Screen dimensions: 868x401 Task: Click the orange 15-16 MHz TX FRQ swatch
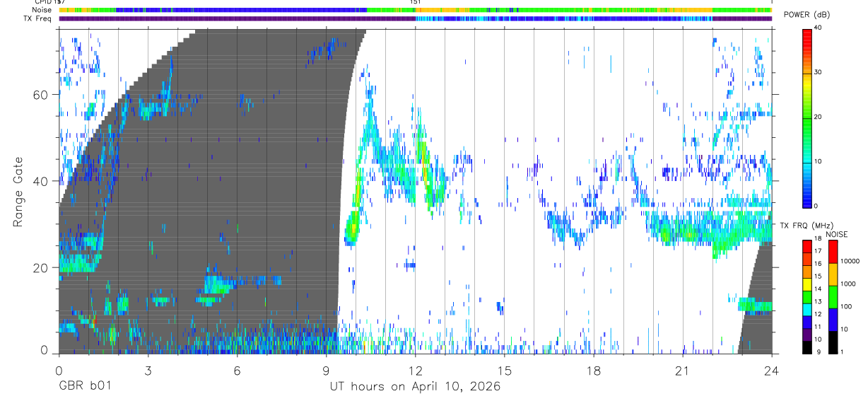click(x=807, y=272)
